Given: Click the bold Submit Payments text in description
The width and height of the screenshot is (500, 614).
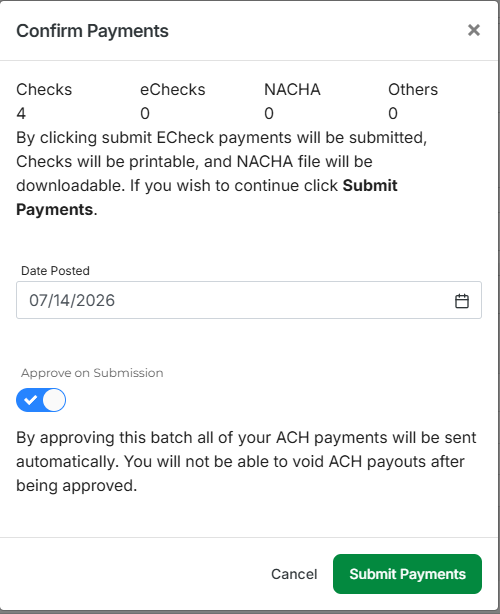Looking at the screenshot, I should click(x=206, y=197).
